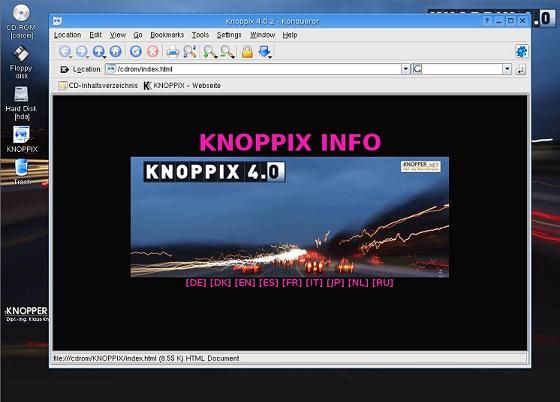Screen dimensions: 560x402
Task: Expand the Location URL history dropdown
Action: click(405, 69)
